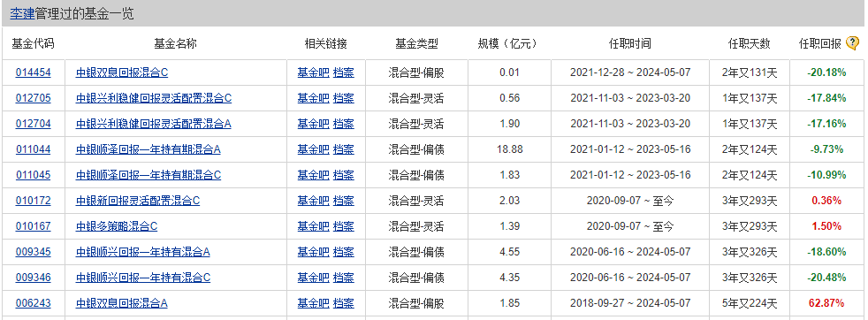Open fund code 011044
868x320 pixels.
tap(34, 149)
